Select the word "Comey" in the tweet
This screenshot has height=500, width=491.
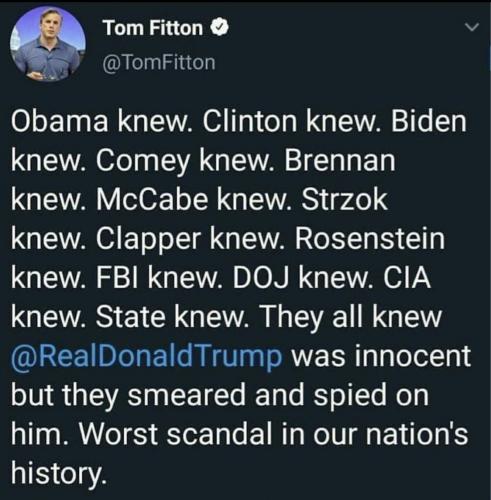[x=143, y=162]
